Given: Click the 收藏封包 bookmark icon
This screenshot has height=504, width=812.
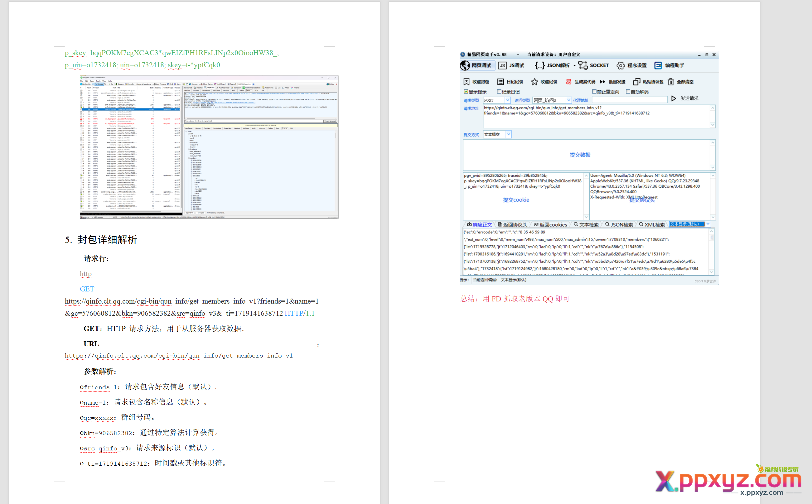Looking at the screenshot, I should coord(466,82).
